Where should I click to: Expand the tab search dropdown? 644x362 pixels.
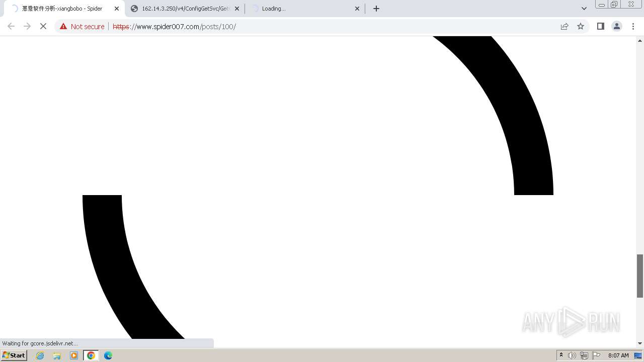tap(584, 9)
